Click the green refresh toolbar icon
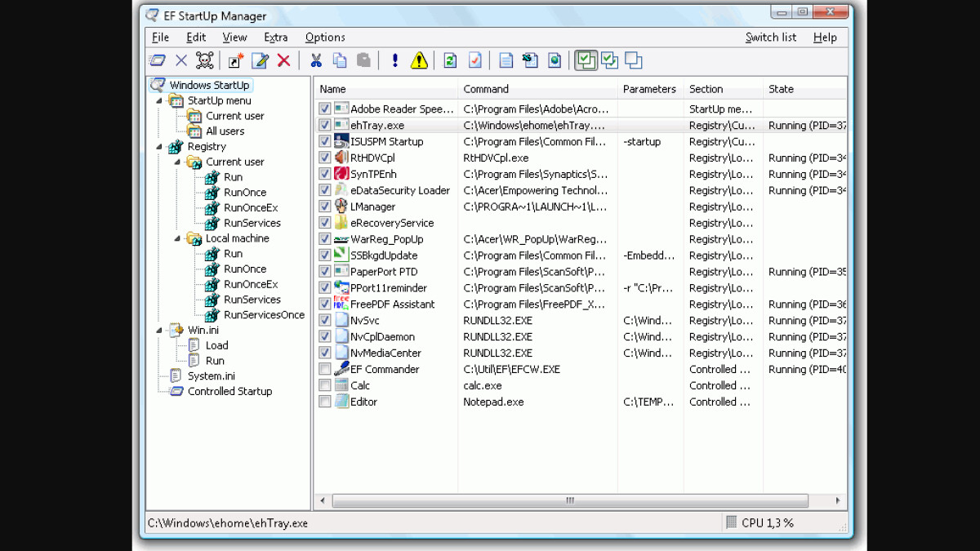The height and width of the screenshot is (551, 980). click(x=450, y=60)
